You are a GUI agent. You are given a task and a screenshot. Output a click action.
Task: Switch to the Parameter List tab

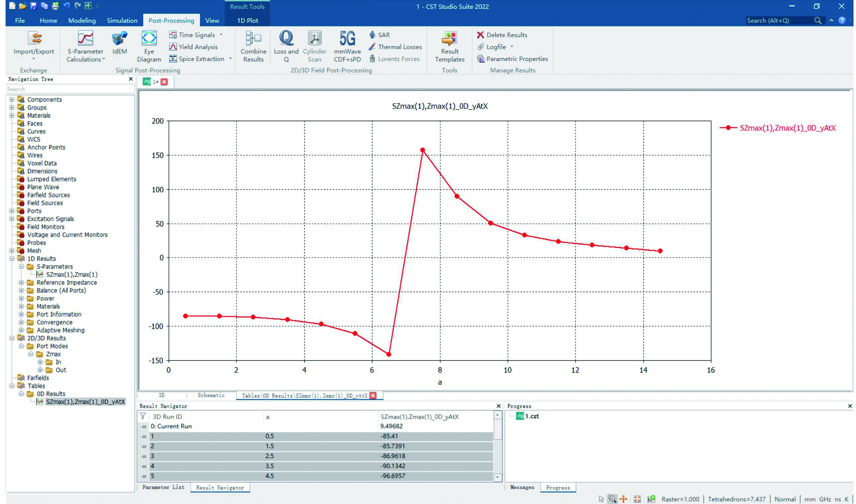coord(163,487)
